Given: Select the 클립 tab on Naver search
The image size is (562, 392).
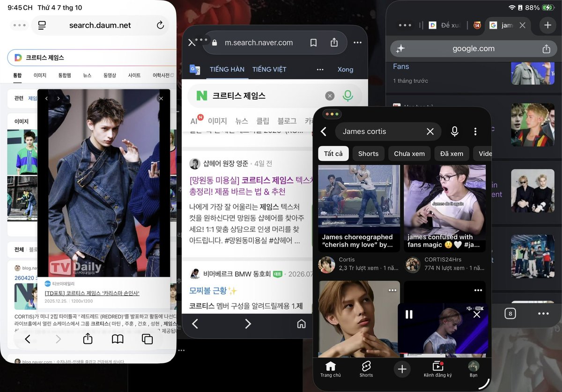Looking at the screenshot, I should click(263, 121).
